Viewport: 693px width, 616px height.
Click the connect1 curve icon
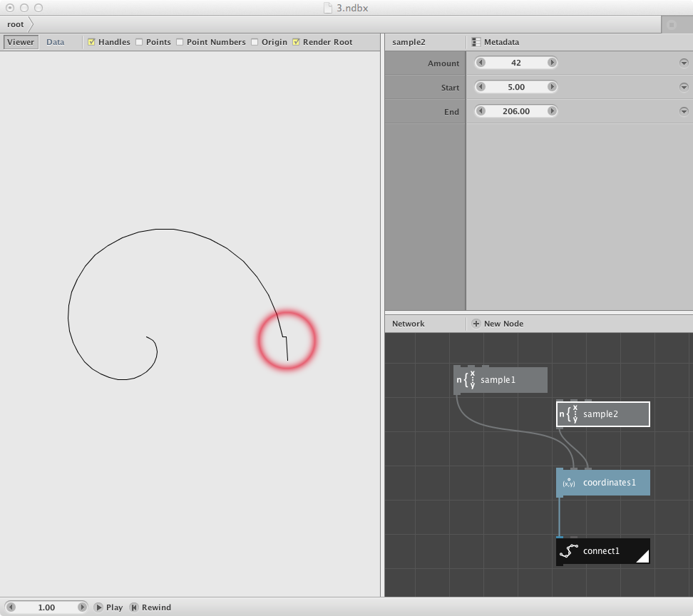(x=569, y=551)
